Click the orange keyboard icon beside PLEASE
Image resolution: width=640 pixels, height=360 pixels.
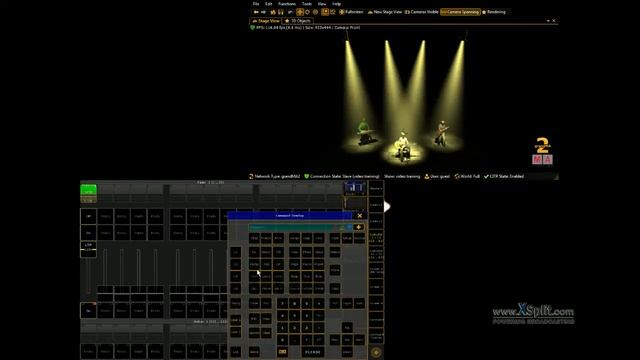282,352
